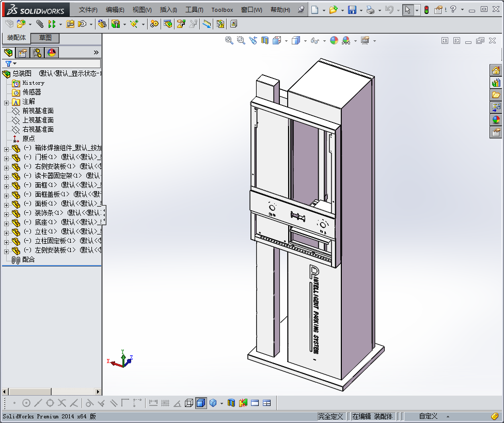Image resolution: width=504 pixels, height=423 pixels.
Task: Toggle the arrow Select tool
Action: (x=408, y=10)
